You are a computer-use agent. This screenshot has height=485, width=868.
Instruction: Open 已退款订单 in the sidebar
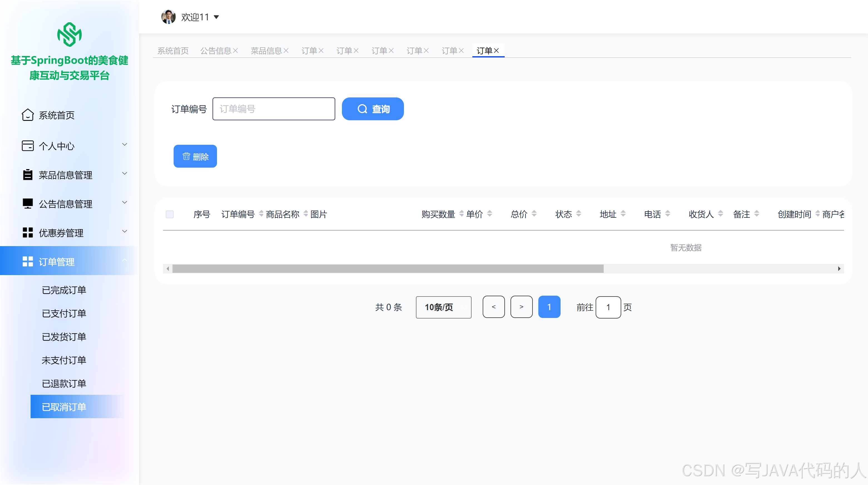click(x=64, y=383)
